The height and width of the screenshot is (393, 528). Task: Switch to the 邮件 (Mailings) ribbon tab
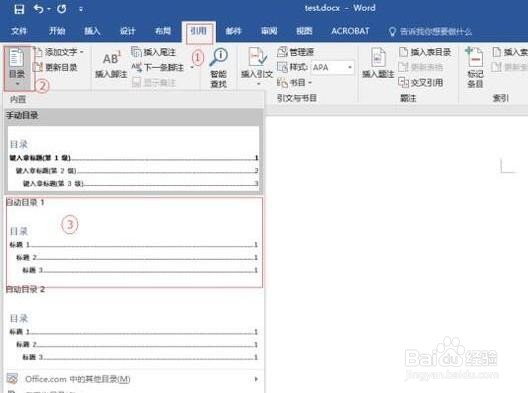233,31
